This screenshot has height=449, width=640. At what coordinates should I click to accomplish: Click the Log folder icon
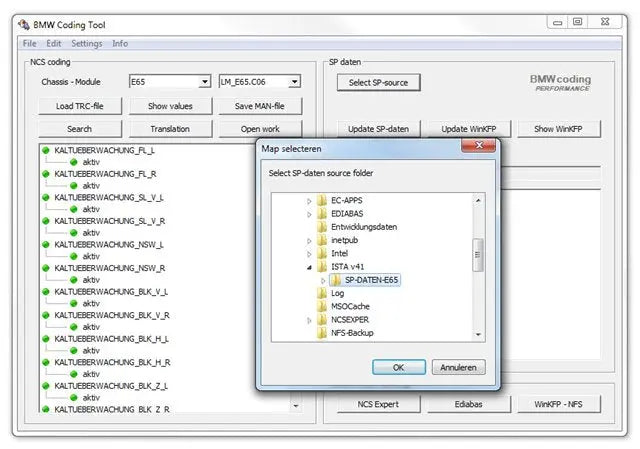(322, 293)
